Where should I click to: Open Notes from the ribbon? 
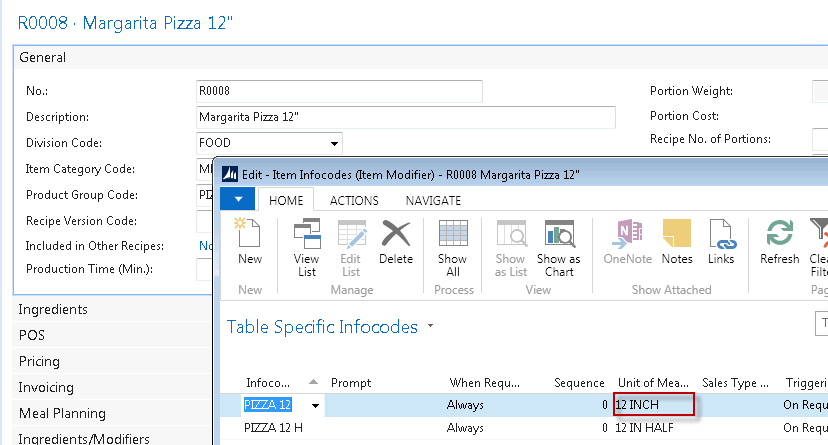677,242
